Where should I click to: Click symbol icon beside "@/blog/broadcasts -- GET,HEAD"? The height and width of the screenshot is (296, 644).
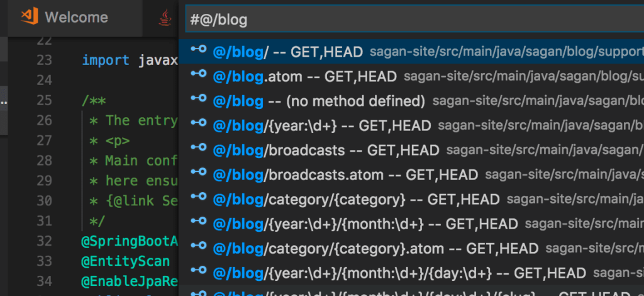coord(199,149)
